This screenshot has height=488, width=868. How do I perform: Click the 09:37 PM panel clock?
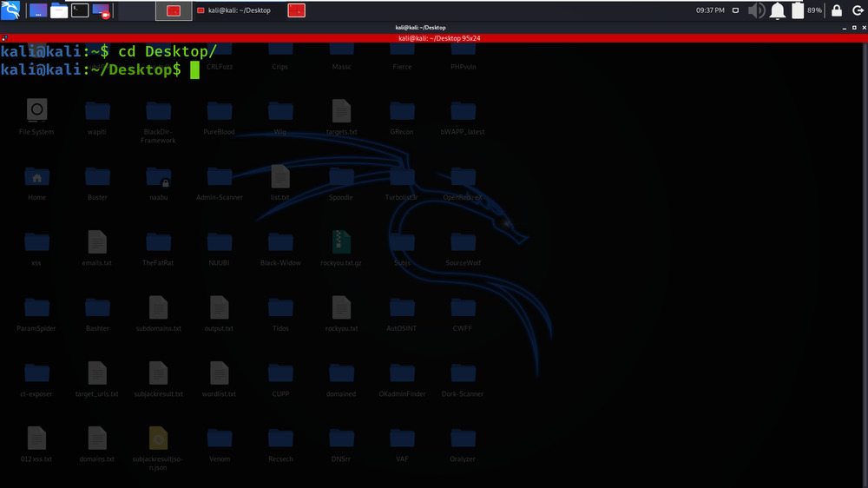(710, 10)
